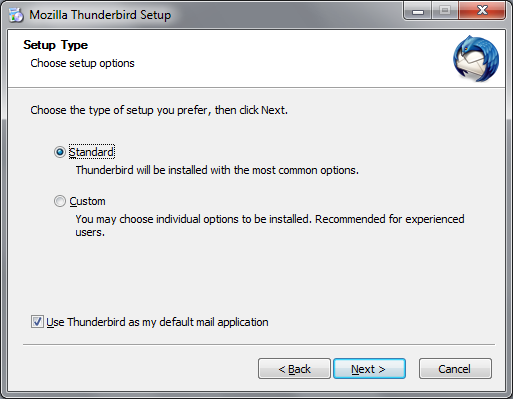Click the Next button

369,369
